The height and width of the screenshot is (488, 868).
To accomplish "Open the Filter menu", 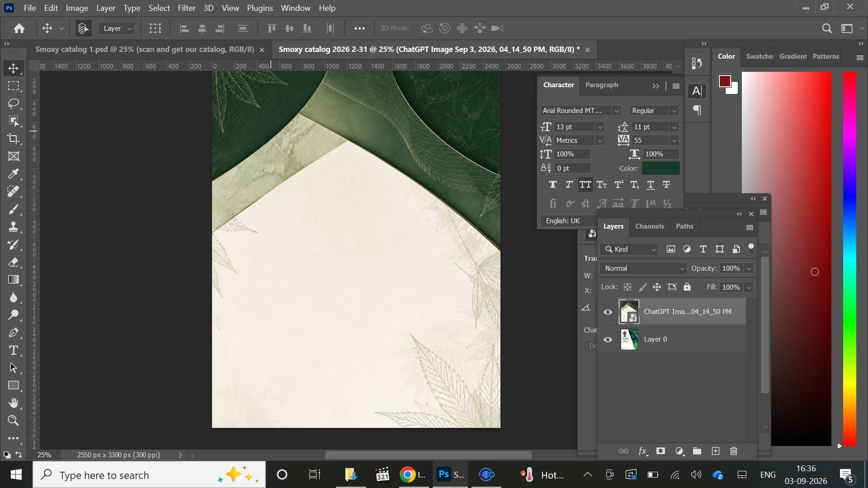I will click(186, 8).
